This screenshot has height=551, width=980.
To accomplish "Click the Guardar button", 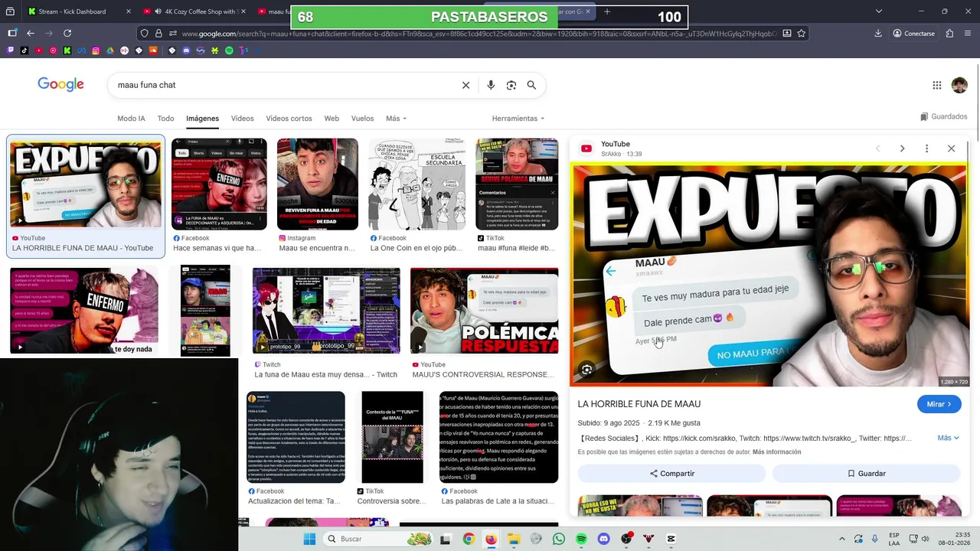I will click(x=866, y=474).
